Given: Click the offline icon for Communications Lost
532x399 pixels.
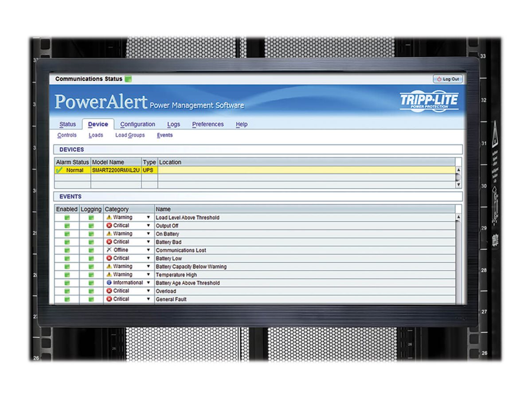Looking at the screenshot, I should point(109,250).
